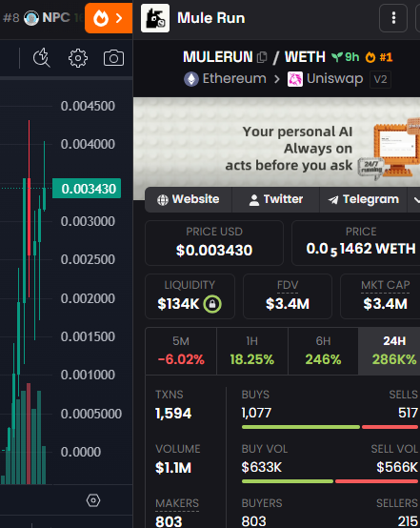Click the buys versus sells ratio bar
This screenshot has width=420, height=528.
(330, 427)
